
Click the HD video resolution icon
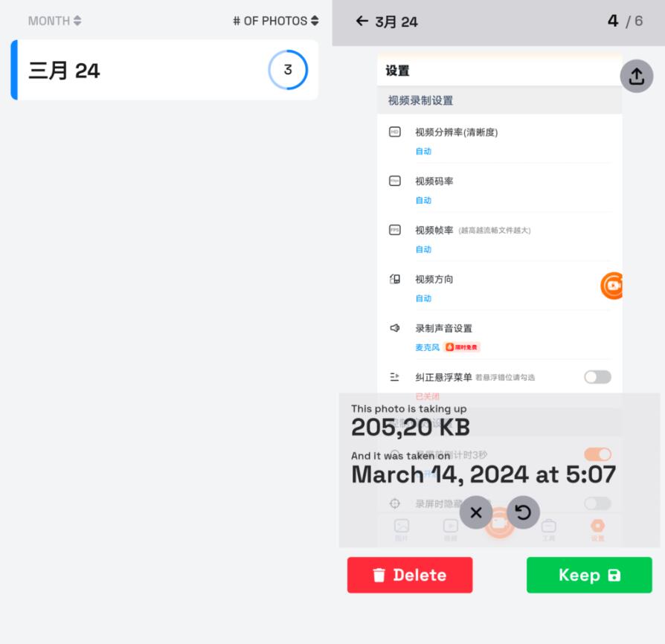395,132
